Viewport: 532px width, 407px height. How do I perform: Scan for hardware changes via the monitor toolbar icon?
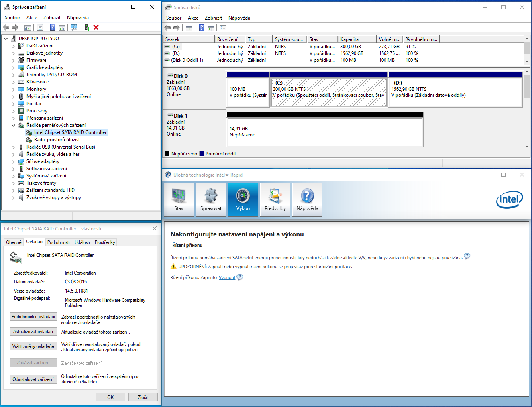pos(74,27)
